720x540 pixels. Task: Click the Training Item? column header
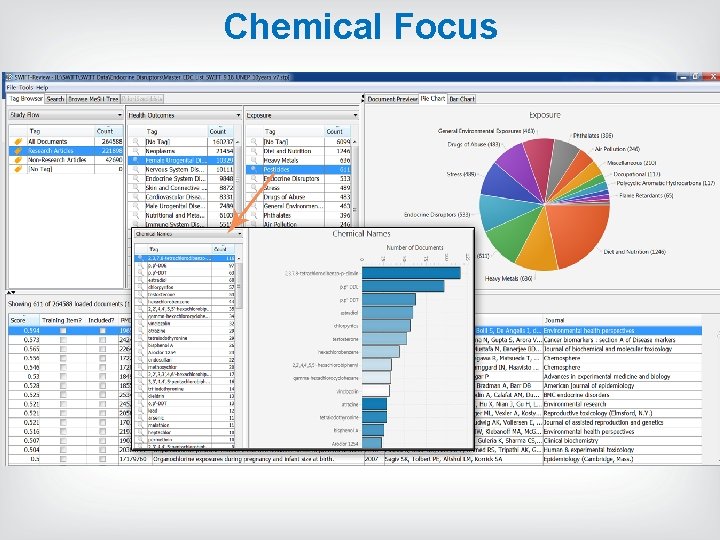point(62,320)
